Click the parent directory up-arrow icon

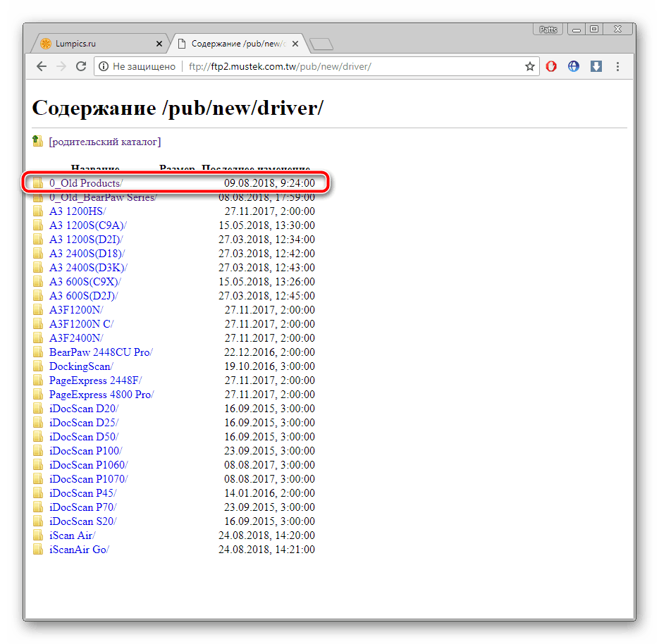[38, 141]
